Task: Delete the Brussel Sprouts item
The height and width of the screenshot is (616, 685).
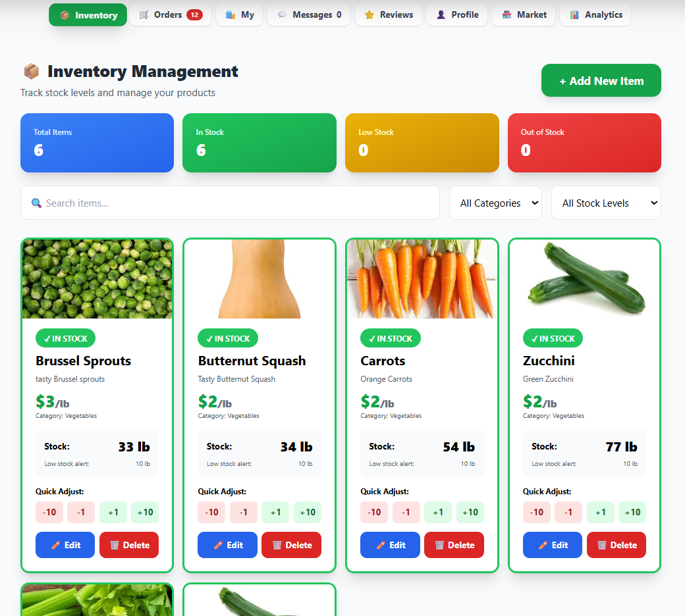Action: (129, 545)
